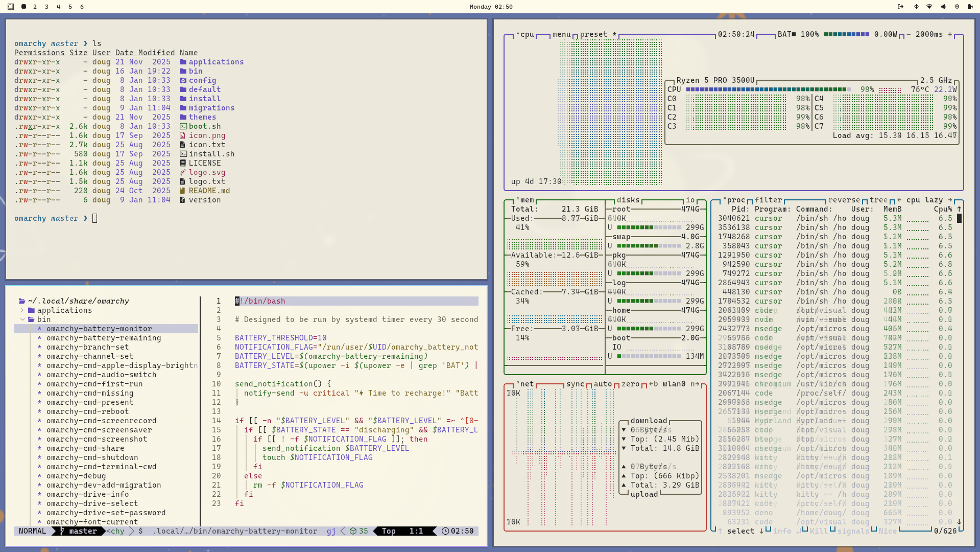Collapse the bin folder in neovim tree
Viewport: 980px width, 552px height.
pyautogui.click(x=22, y=319)
